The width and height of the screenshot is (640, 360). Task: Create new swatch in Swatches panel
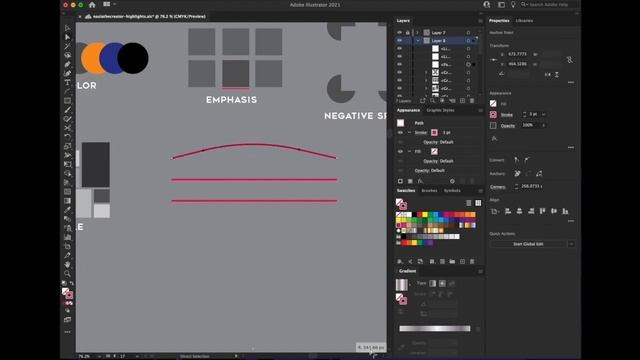462,262
